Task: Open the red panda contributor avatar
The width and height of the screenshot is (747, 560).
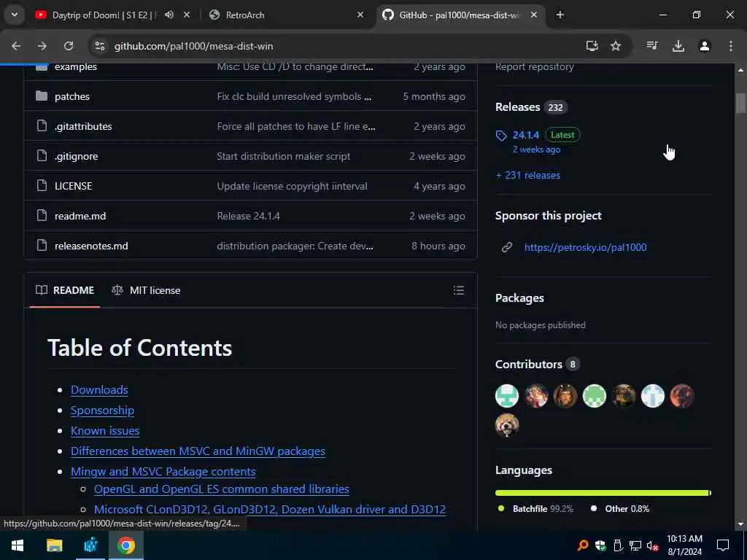Action: [x=507, y=425]
